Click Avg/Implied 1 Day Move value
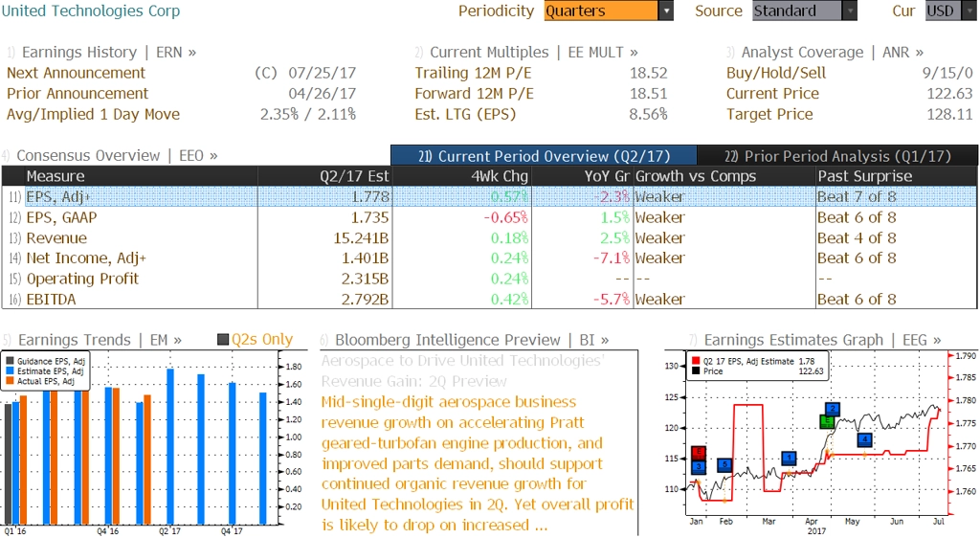Viewport: 980px width, 538px height. tap(308, 114)
